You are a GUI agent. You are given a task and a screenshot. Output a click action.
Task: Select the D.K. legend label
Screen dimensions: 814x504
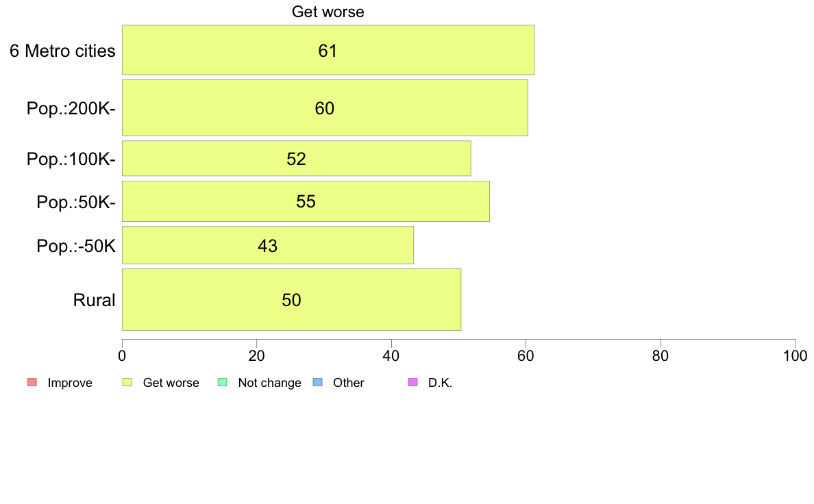point(440,383)
